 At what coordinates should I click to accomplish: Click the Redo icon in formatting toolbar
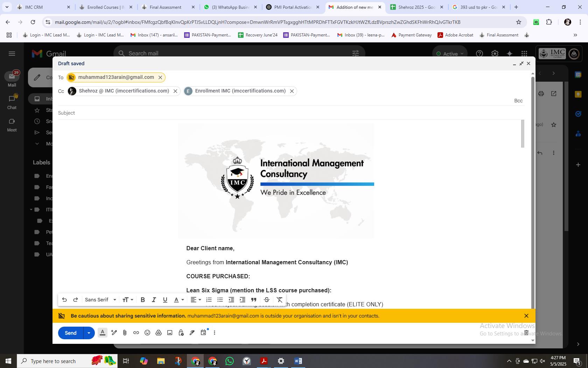(75, 300)
